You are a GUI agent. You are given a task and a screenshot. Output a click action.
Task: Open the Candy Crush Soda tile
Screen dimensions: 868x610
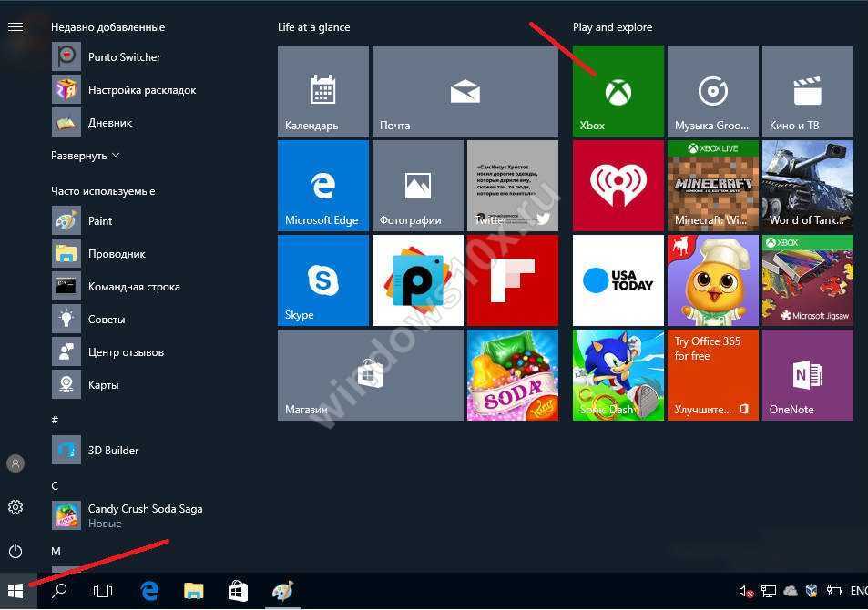(512, 375)
